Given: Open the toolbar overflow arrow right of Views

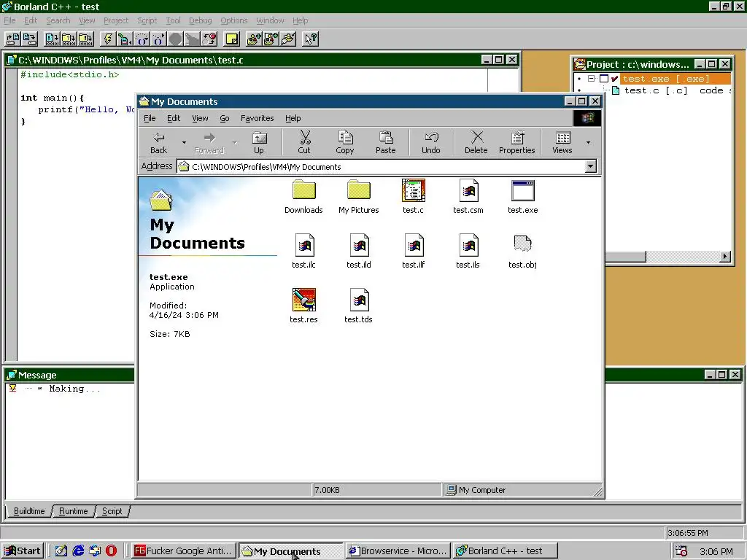Looking at the screenshot, I should click(x=589, y=142).
